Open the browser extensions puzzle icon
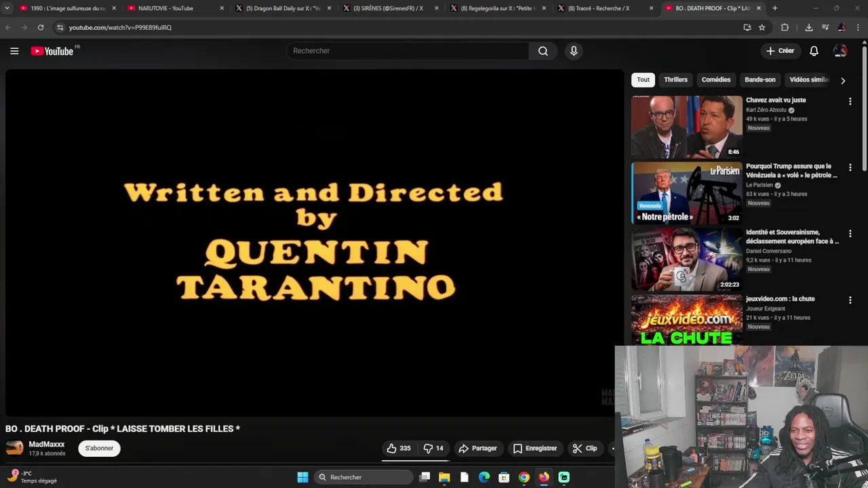The width and height of the screenshot is (868, 488). 785,27
